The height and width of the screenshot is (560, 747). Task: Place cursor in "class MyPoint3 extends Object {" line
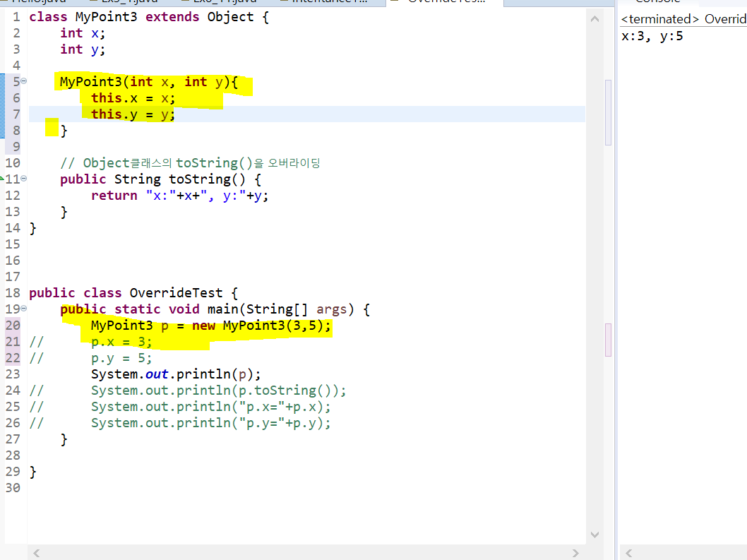click(149, 17)
